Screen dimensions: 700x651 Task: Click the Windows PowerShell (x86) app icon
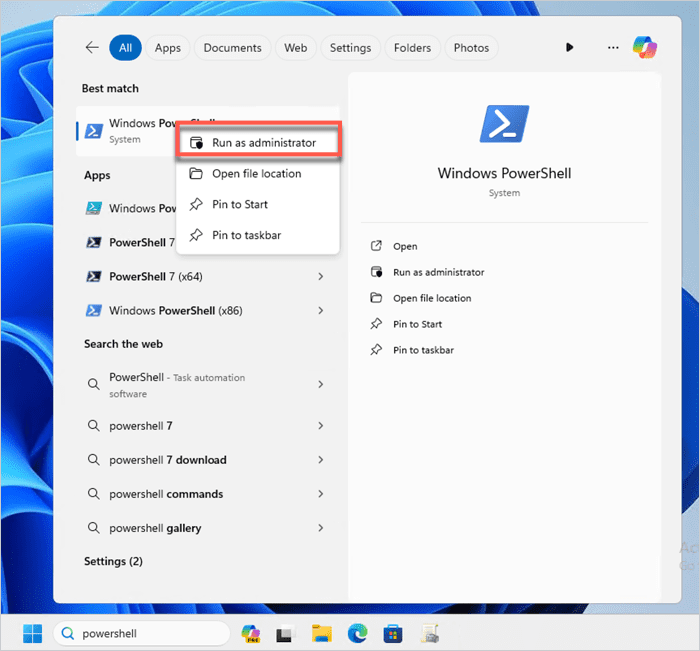pos(93,310)
